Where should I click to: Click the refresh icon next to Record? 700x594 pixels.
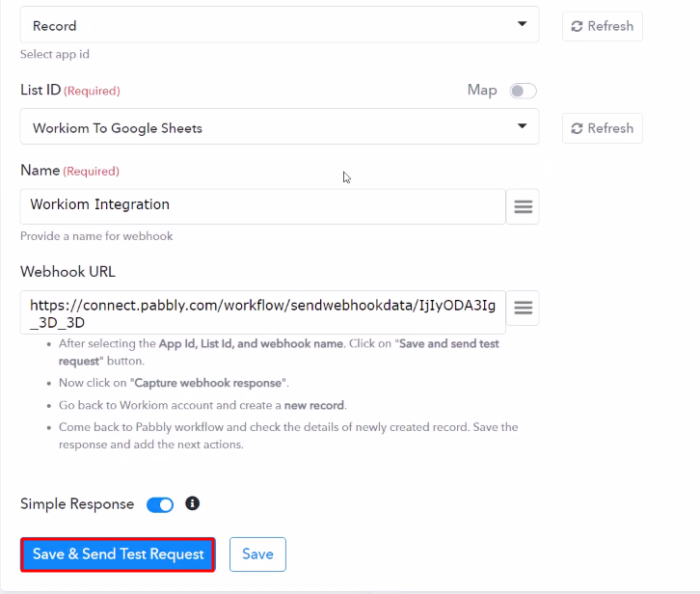point(577,26)
